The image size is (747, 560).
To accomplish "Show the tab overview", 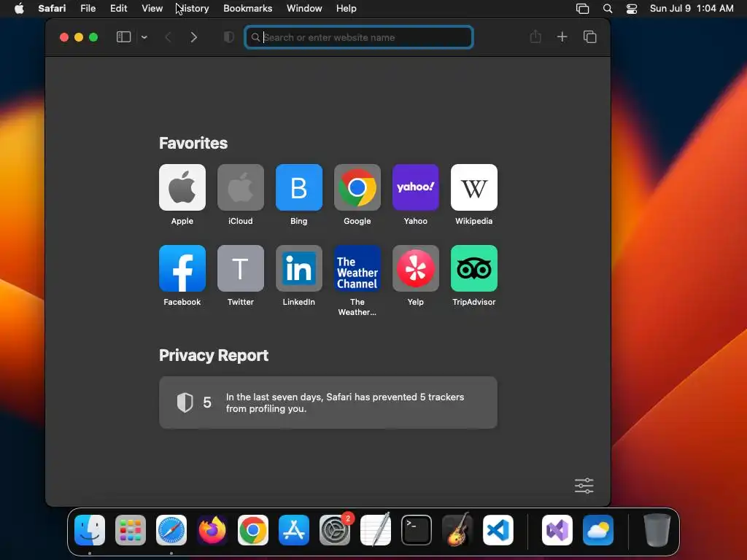I will tap(589, 37).
